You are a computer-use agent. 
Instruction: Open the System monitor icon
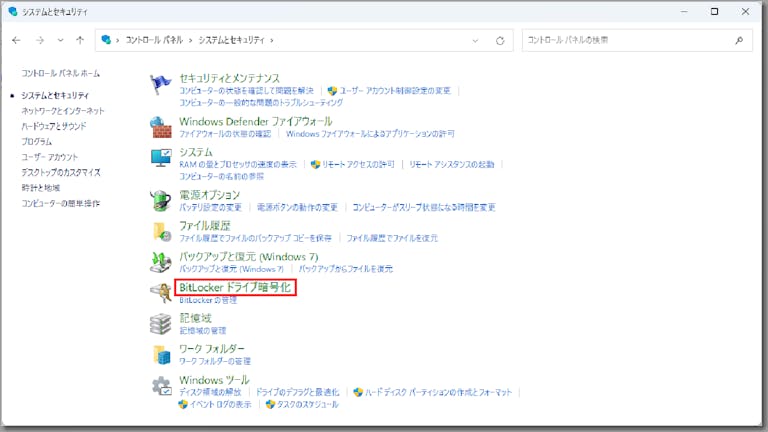pyautogui.click(x=161, y=158)
